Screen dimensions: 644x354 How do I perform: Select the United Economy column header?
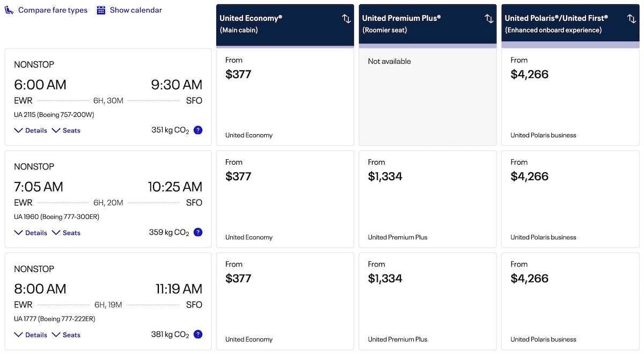[x=279, y=24]
